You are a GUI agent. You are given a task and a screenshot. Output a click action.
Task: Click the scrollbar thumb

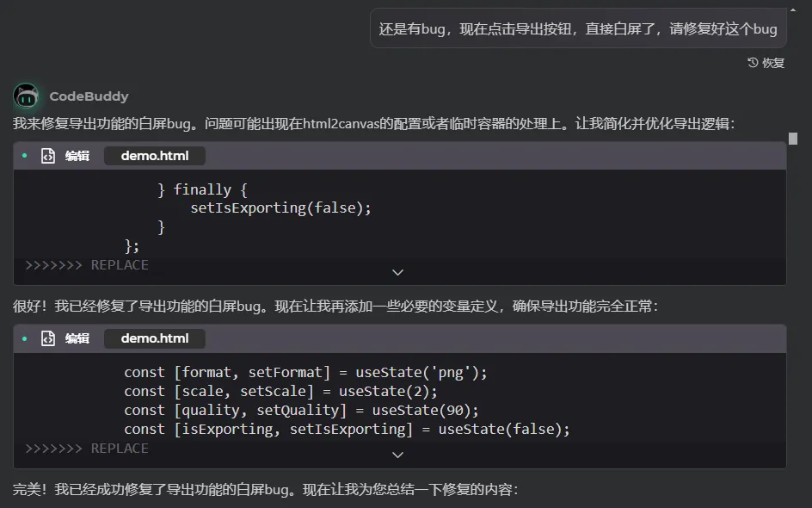click(793, 139)
